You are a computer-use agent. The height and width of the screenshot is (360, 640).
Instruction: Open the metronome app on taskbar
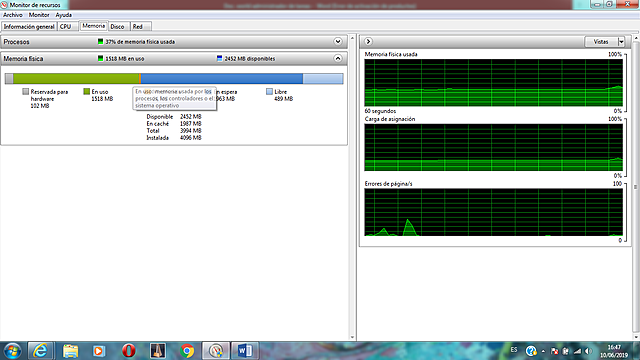pyautogui.click(x=158, y=351)
